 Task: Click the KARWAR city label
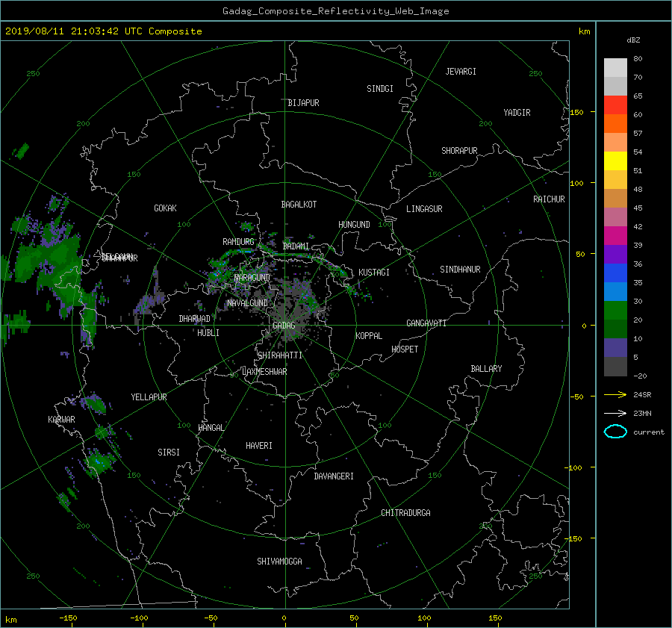click(x=61, y=420)
